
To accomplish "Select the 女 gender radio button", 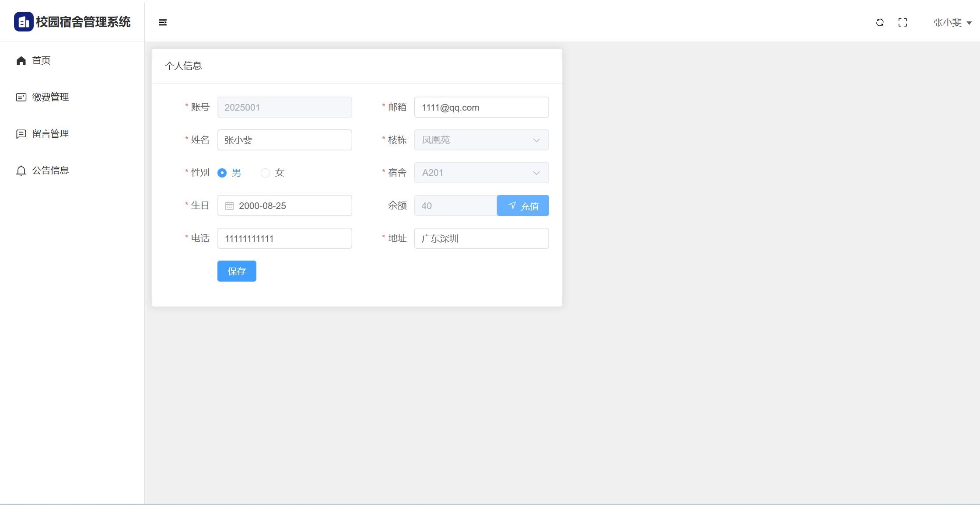I will click(265, 173).
